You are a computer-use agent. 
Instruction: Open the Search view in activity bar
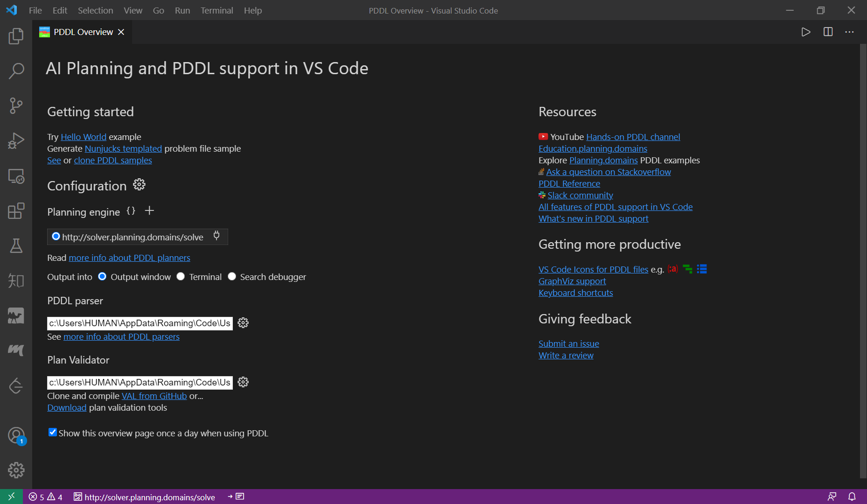[x=16, y=71]
